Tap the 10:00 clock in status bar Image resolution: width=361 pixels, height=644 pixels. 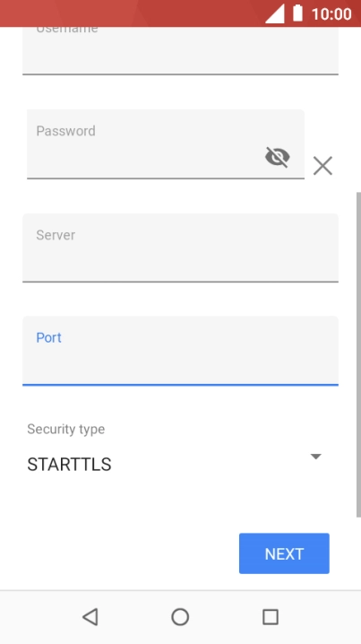pyautogui.click(x=331, y=14)
